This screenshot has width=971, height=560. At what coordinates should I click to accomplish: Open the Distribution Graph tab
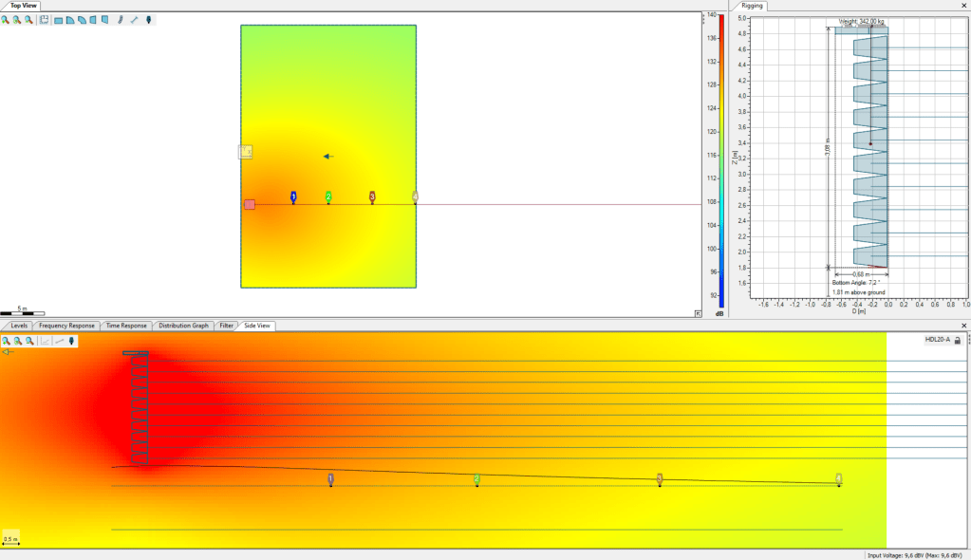[183, 326]
